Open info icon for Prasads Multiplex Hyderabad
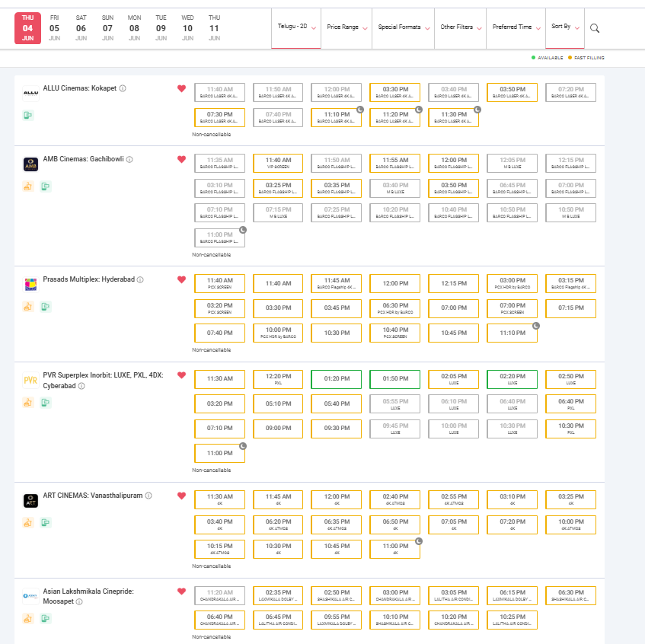Screen dimensions: 645x644 [x=140, y=279]
